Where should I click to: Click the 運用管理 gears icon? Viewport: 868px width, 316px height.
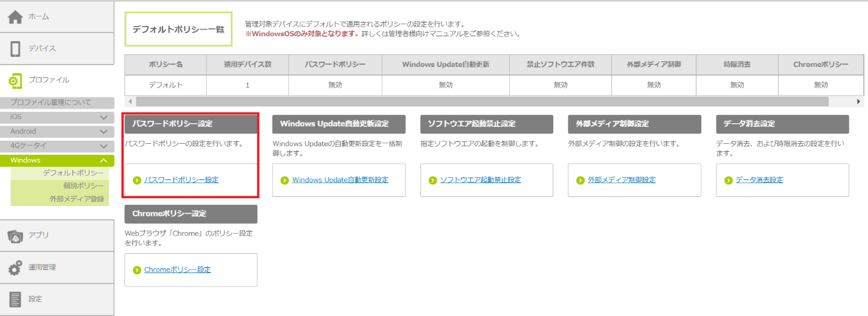pyautogui.click(x=15, y=267)
